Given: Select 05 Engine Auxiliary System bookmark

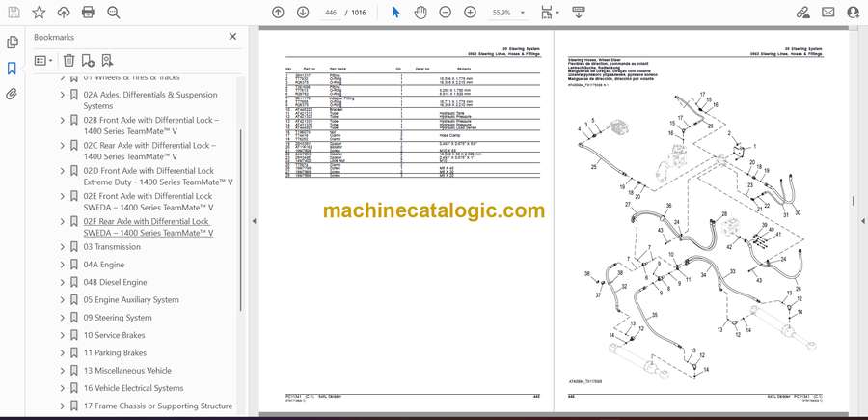Looking at the screenshot, I should (131, 299).
